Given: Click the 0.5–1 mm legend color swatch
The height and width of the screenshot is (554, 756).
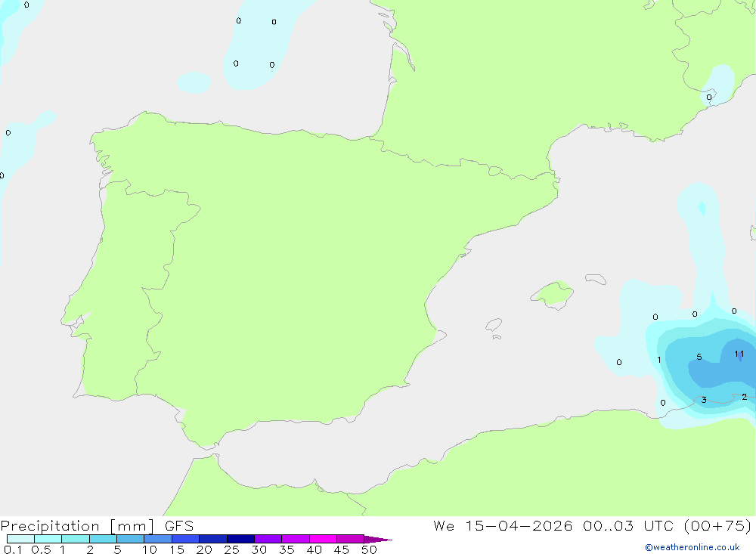Looking at the screenshot, I should click(x=48, y=539).
